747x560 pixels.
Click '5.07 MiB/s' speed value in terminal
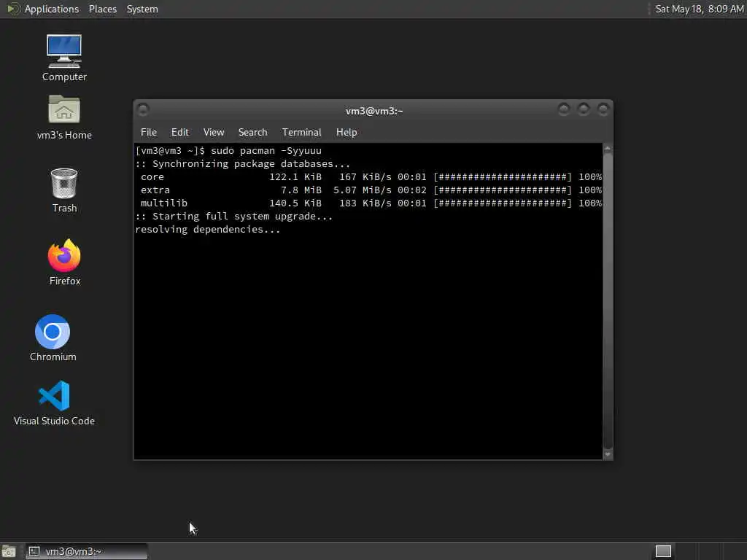point(363,190)
